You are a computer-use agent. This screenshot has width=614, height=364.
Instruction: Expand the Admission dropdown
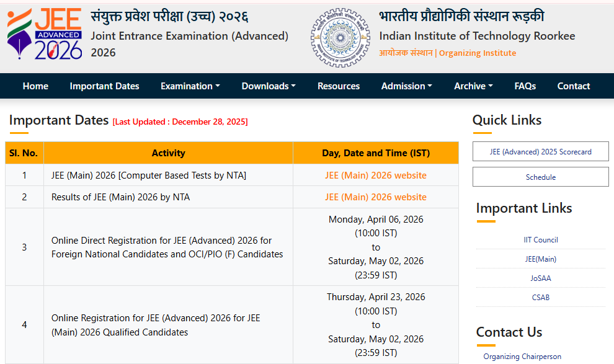406,86
